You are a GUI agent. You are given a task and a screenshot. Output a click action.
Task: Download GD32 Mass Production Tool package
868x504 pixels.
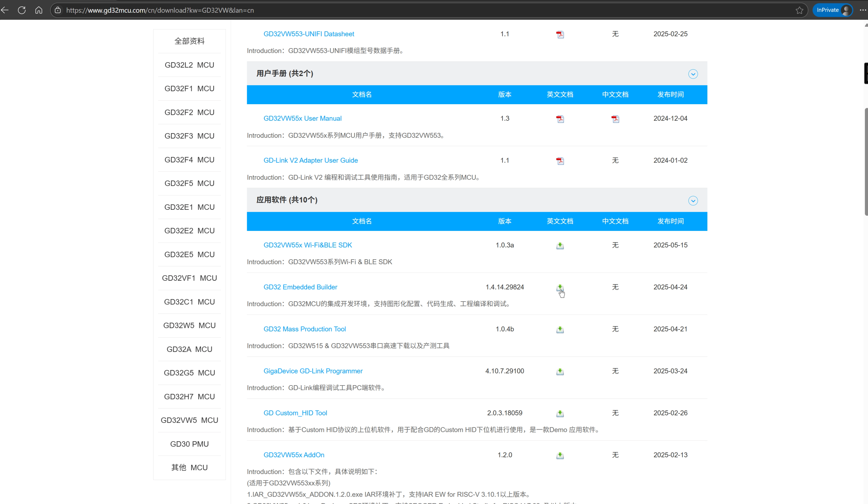pyautogui.click(x=560, y=329)
